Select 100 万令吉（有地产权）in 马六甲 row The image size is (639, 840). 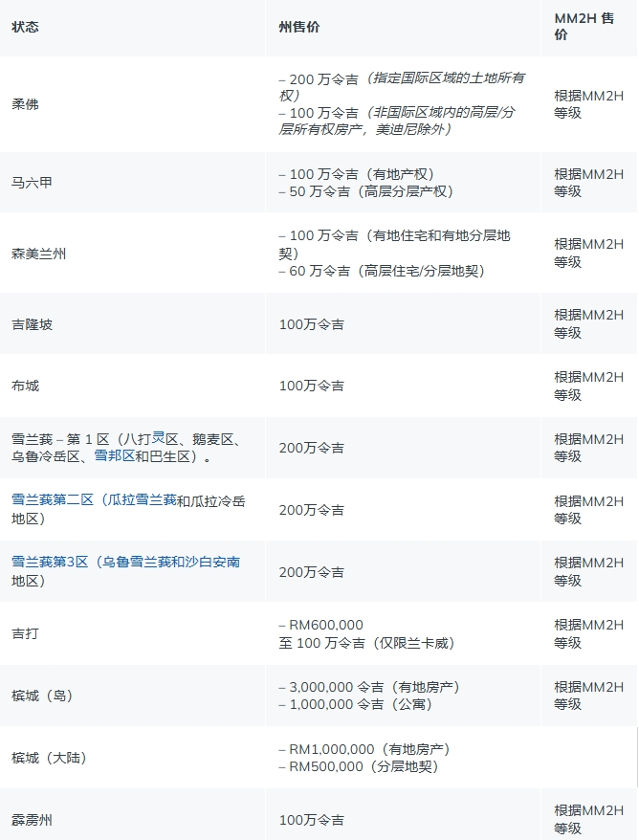coord(357,174)
